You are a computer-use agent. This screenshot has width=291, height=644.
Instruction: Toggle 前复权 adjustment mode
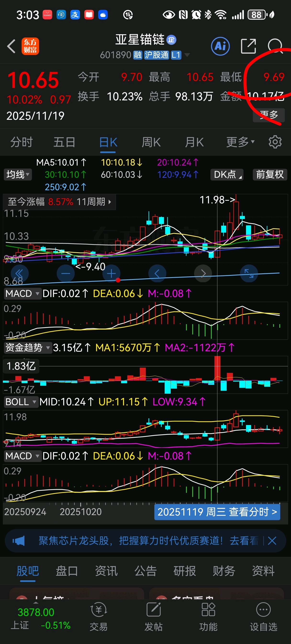(270, 174)
